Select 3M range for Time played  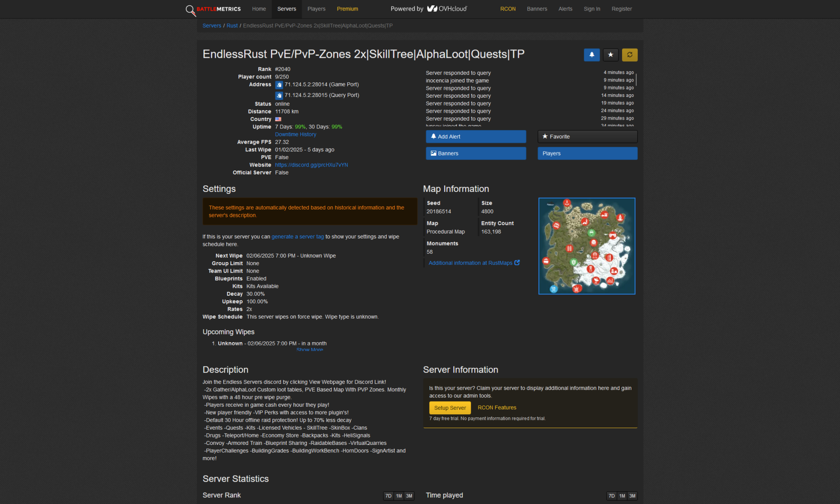coord(632,496)
